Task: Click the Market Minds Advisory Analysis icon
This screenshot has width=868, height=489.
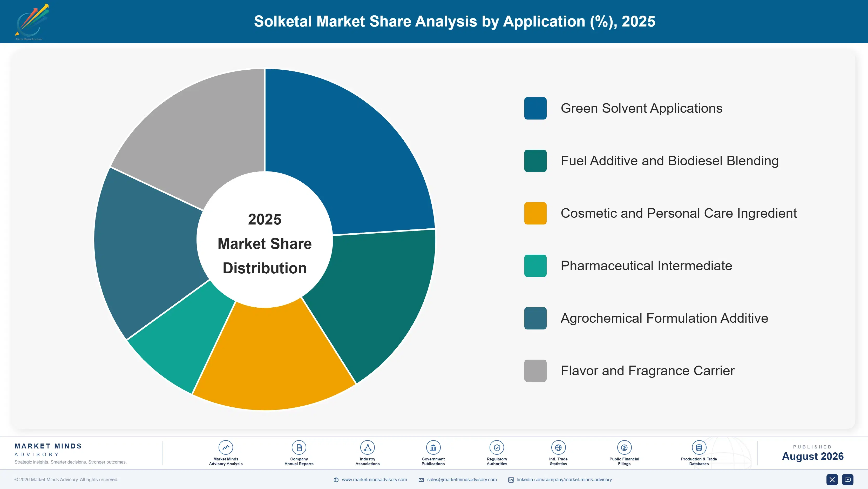Action: [x=226, y=447]
